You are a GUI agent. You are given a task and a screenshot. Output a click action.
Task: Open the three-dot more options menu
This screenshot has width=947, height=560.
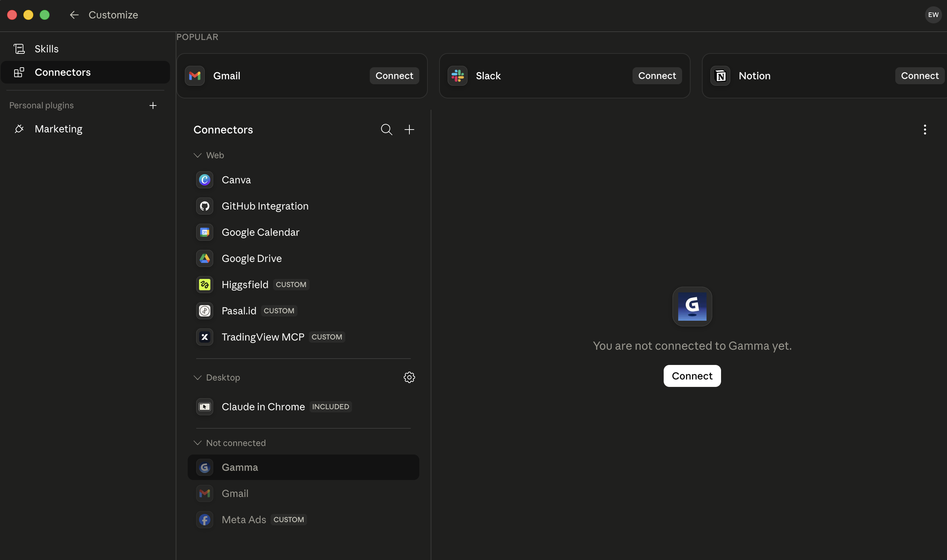point(925,130)
